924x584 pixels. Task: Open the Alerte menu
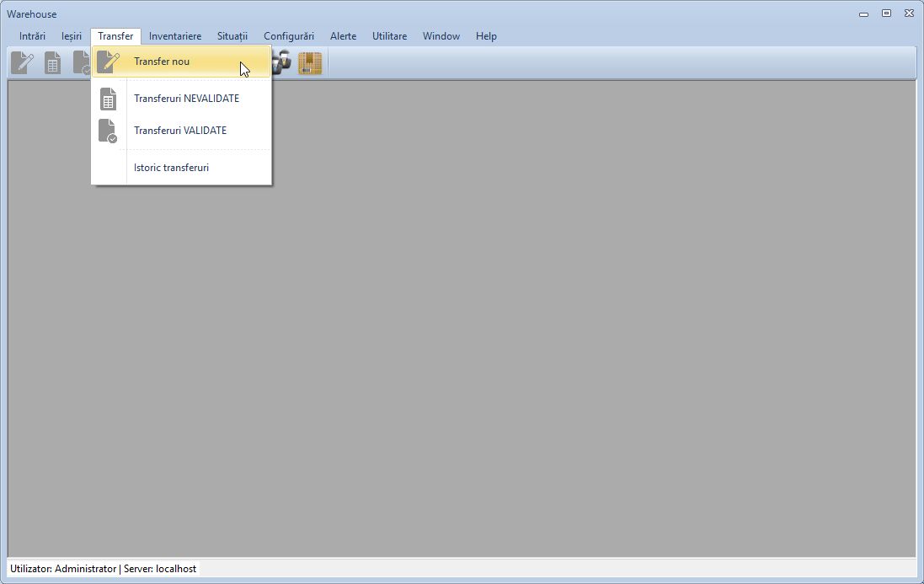coord(343,36)
